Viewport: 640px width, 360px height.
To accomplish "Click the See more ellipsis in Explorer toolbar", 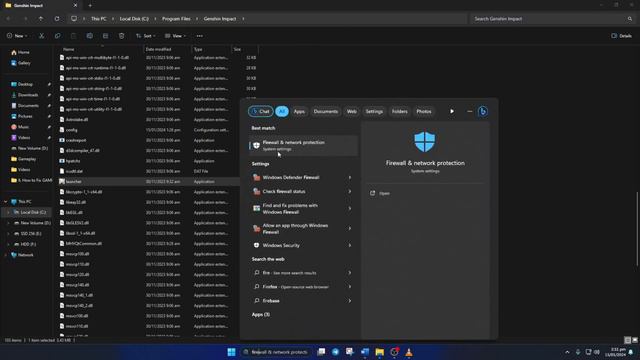I will (x=200, y=36).
